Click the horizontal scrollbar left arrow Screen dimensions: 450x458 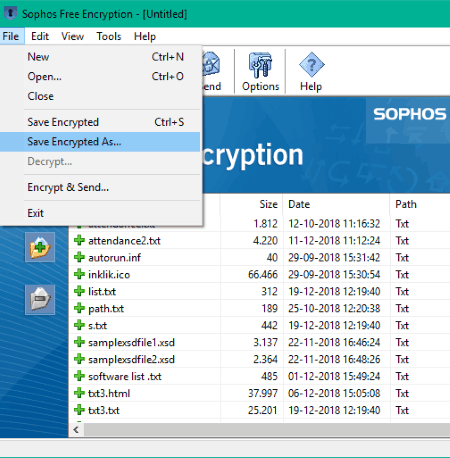point(76,430)
